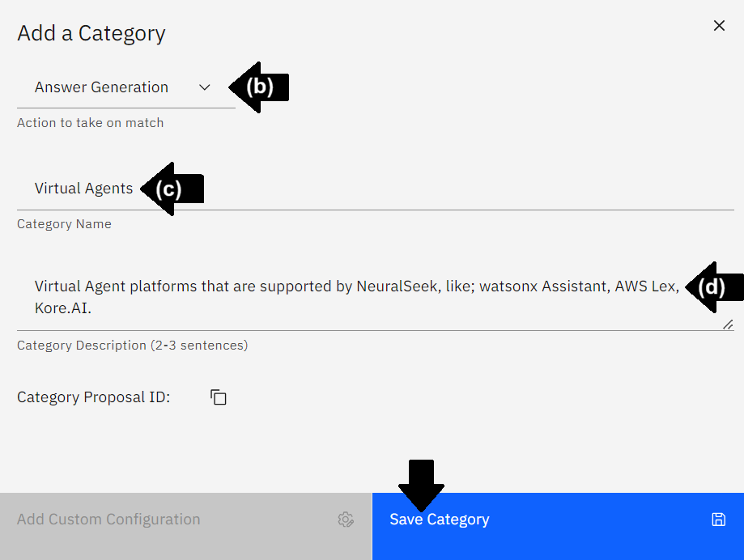Click the Category Description helper text
The image size is (744, 560).
click(133, 346)
